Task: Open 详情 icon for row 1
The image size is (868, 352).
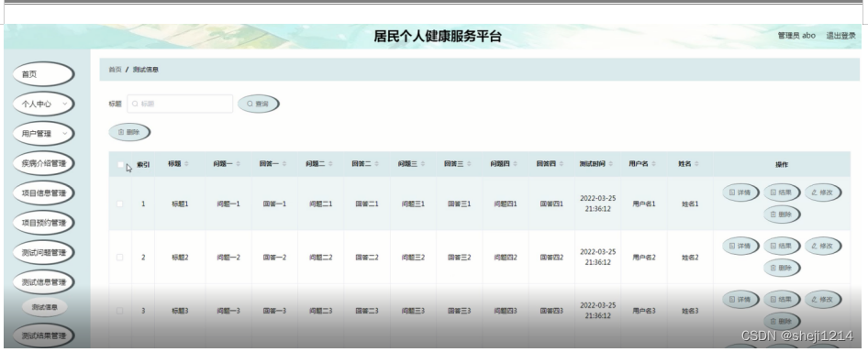Action: [x=732, y=192]
